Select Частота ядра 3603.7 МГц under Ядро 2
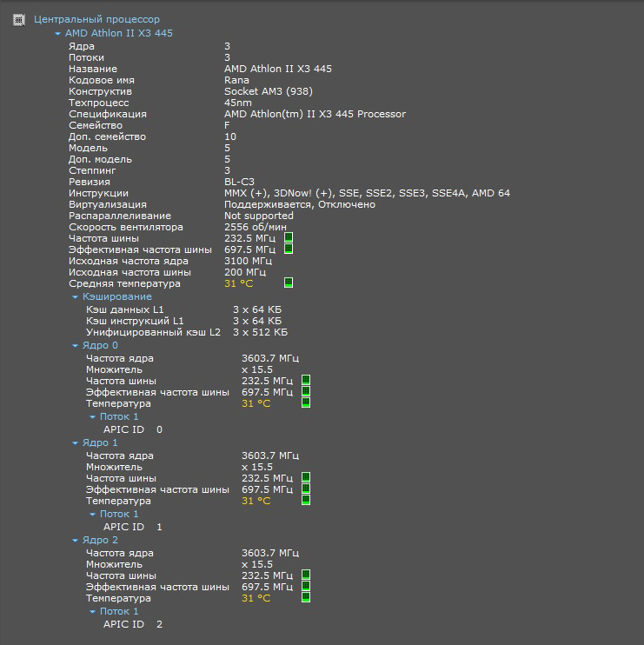644x645 pixels. click(x=192, y=553)
